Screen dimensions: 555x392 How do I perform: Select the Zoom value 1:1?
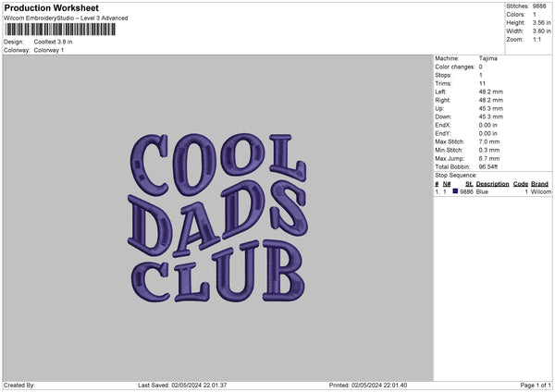pos(536,39)
